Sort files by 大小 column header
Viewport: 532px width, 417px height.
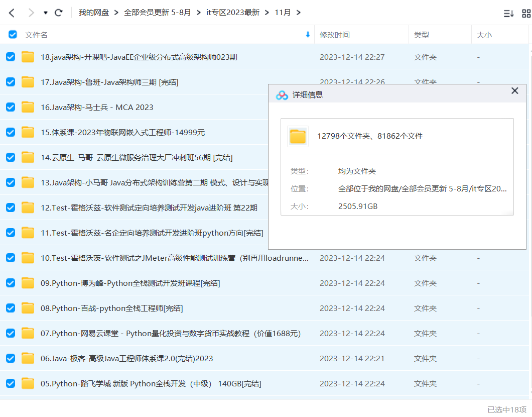tap(484, 35)
